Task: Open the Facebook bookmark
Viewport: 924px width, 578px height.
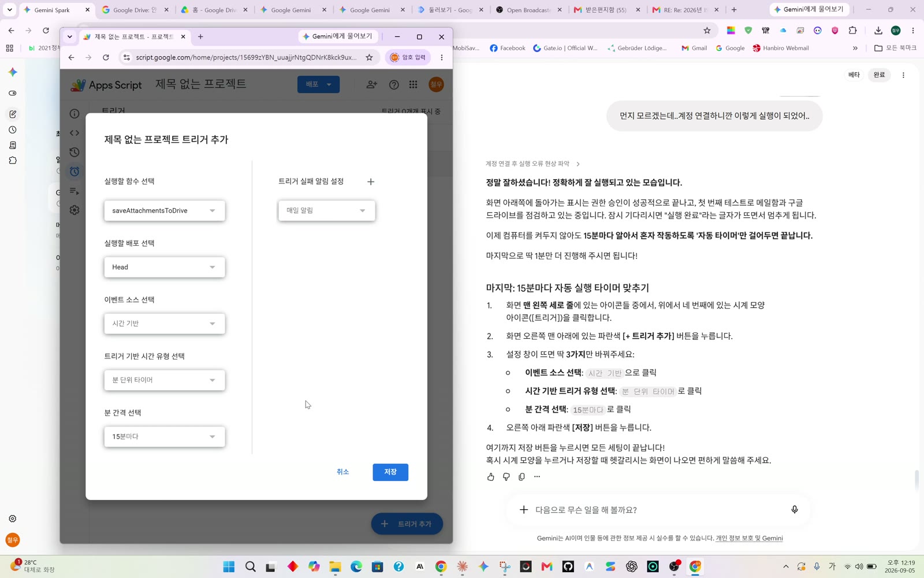Action: [507, 48]
